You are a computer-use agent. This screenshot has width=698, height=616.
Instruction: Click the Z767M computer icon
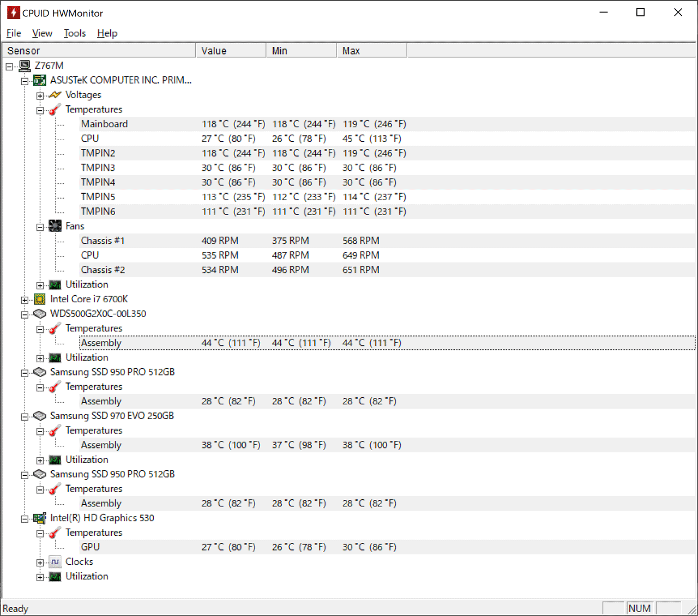click(25, 66)
